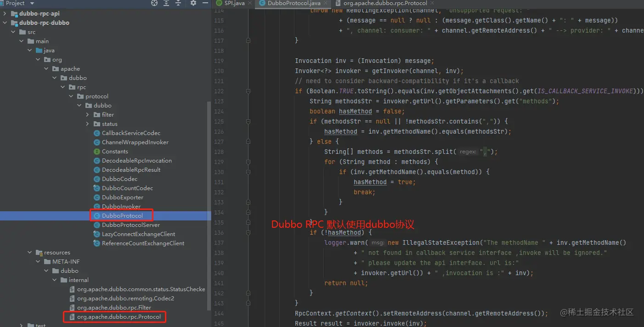The image size is (644, 327).
Task: Click the rpc package icon
Action: click(x=72, y=87)
